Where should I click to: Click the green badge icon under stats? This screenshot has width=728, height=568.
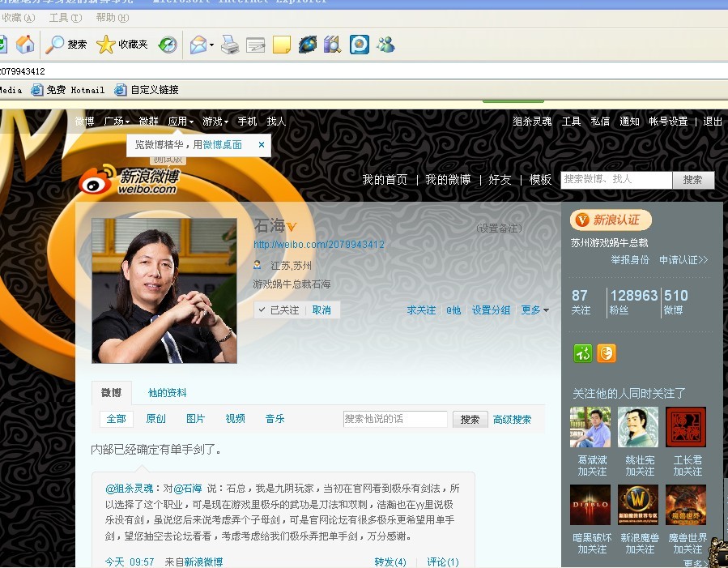click(582, 353)
